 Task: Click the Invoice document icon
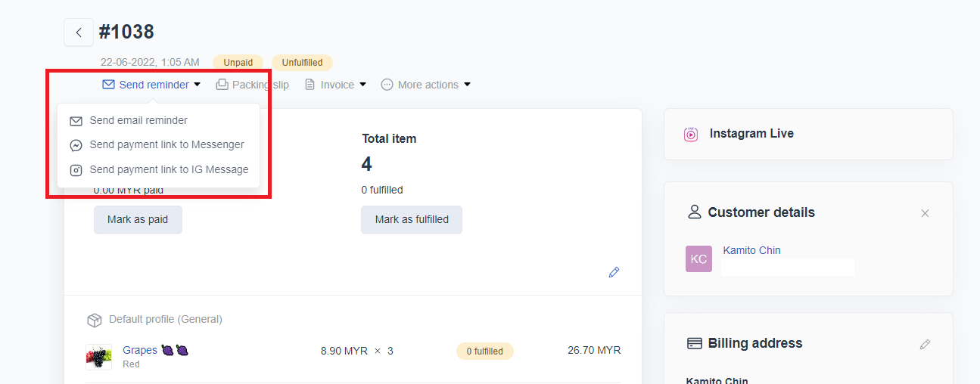(x=310, y=85)
